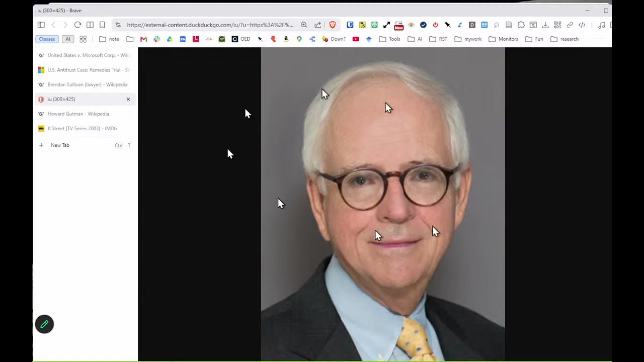Open the YouTube bookmark
The width and height of the screenshot is (644, 362).
[356, 39]
